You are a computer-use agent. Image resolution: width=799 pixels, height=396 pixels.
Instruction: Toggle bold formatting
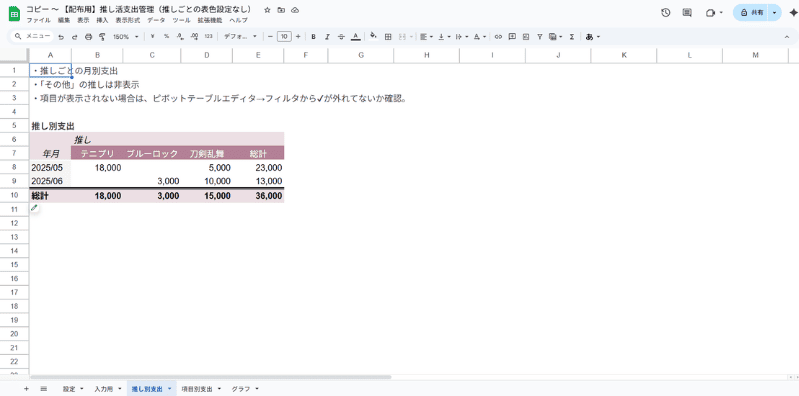(x=313, y=37)
